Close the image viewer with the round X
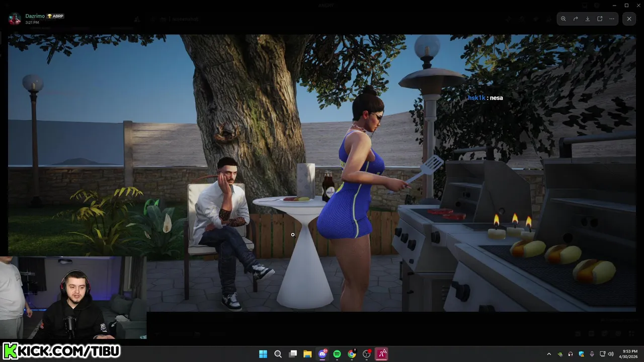 point(629,19)
